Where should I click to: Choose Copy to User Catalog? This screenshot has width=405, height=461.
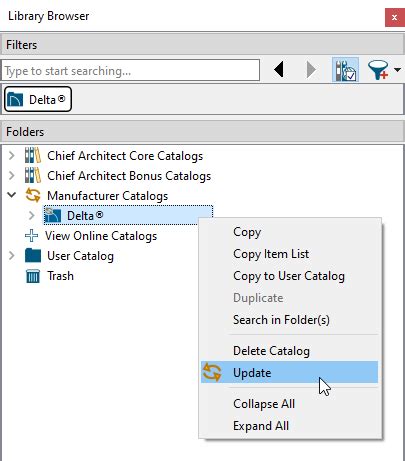tap(289, 276)
